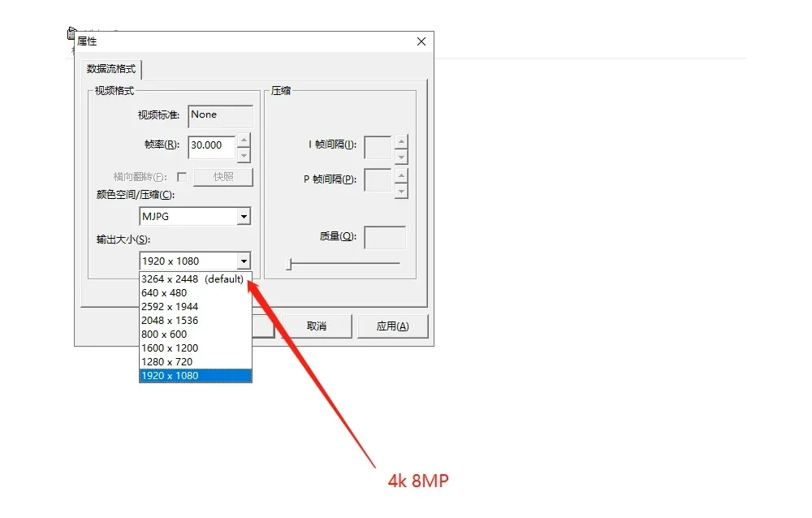Click the 视频标准 None field
Screen dimensions: 812x518
point(220,116)
